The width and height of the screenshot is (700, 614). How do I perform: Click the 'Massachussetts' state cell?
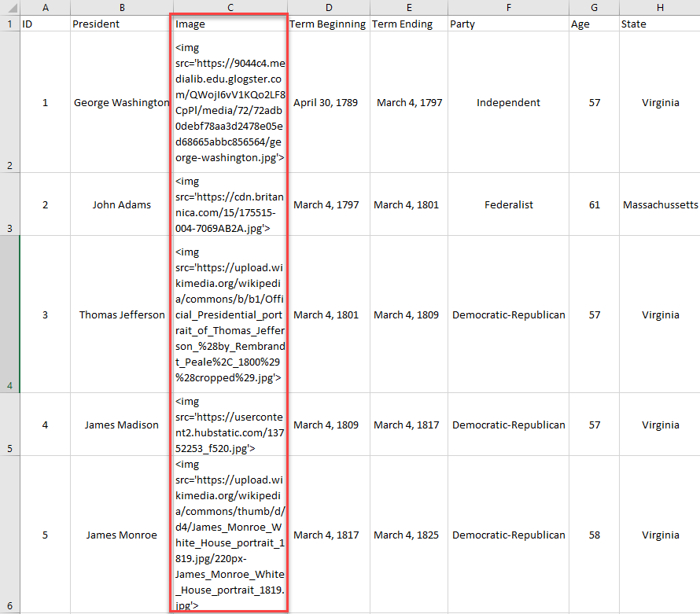(659, 204)
